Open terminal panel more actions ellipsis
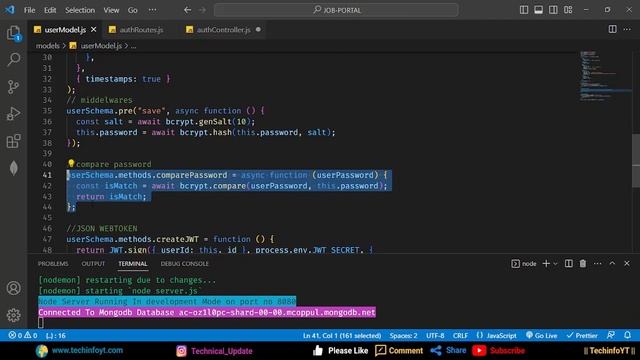 [598, 264]
